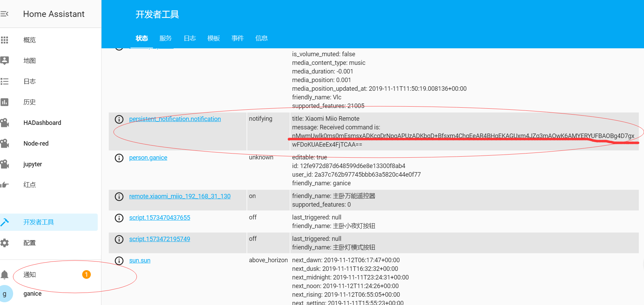
Task: Click the notification count badge
Action: (86, 275)
